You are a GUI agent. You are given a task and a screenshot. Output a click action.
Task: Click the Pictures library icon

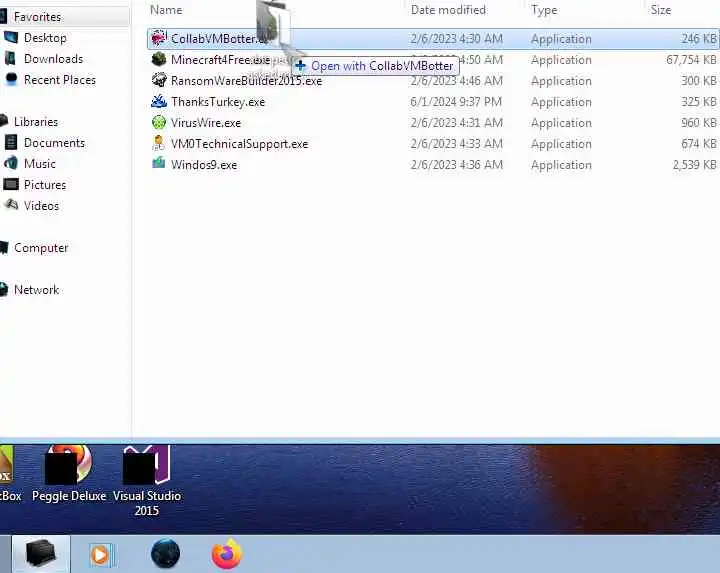pos(11,184)
